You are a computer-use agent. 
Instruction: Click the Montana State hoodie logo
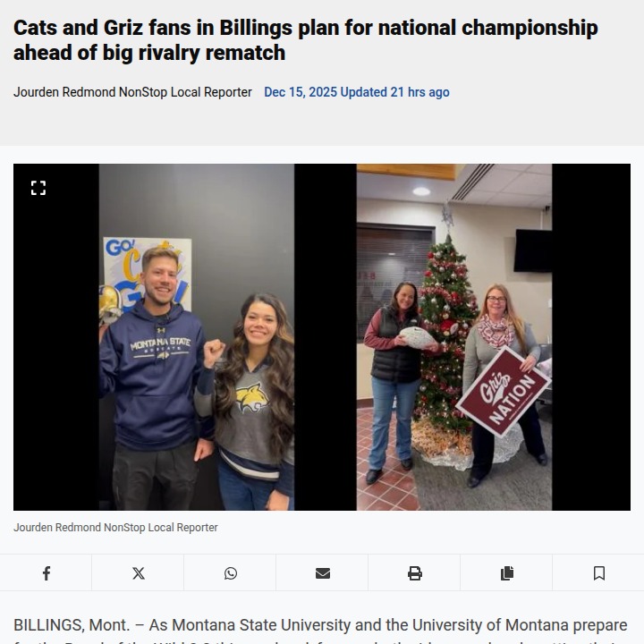tap(160, 347)
